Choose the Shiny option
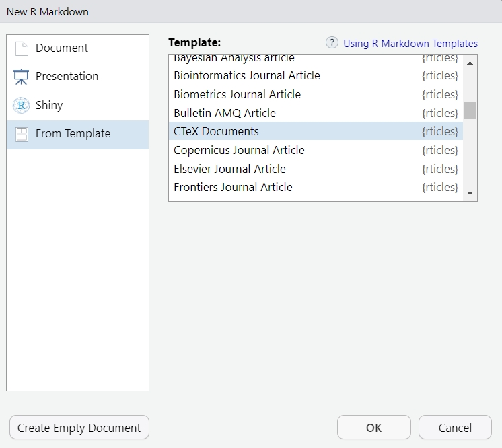The image size is (502, 448). pos(78,106)
